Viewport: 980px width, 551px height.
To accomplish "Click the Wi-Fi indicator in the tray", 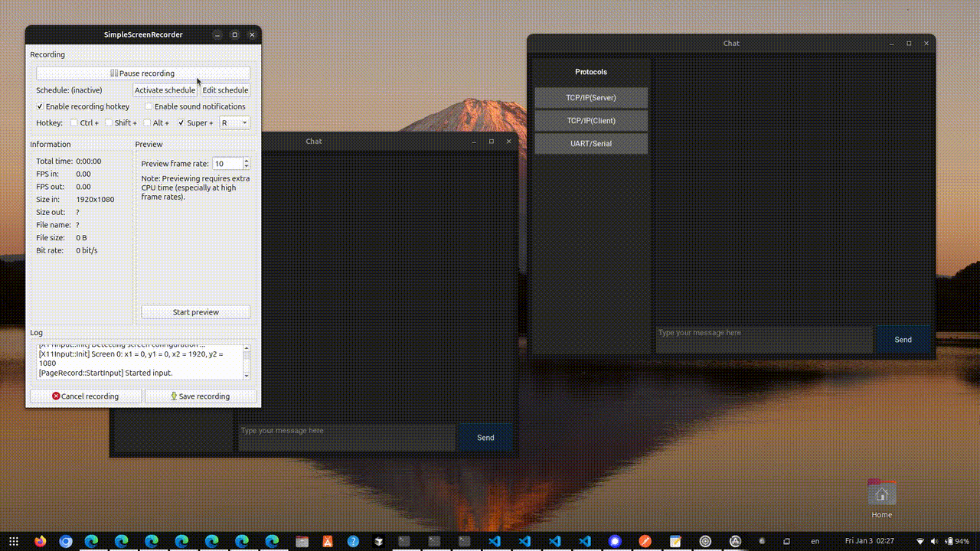I will [x=920, y=541].
